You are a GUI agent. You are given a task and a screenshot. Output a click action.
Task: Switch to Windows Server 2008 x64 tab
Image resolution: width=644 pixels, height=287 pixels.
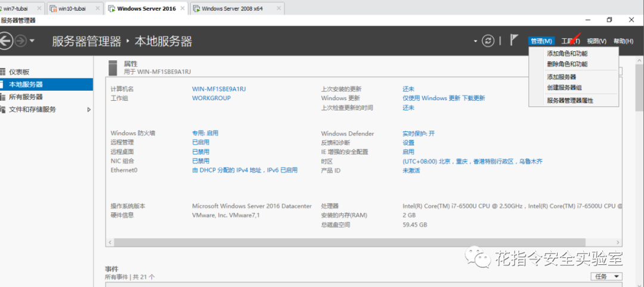tap(232, 8)
